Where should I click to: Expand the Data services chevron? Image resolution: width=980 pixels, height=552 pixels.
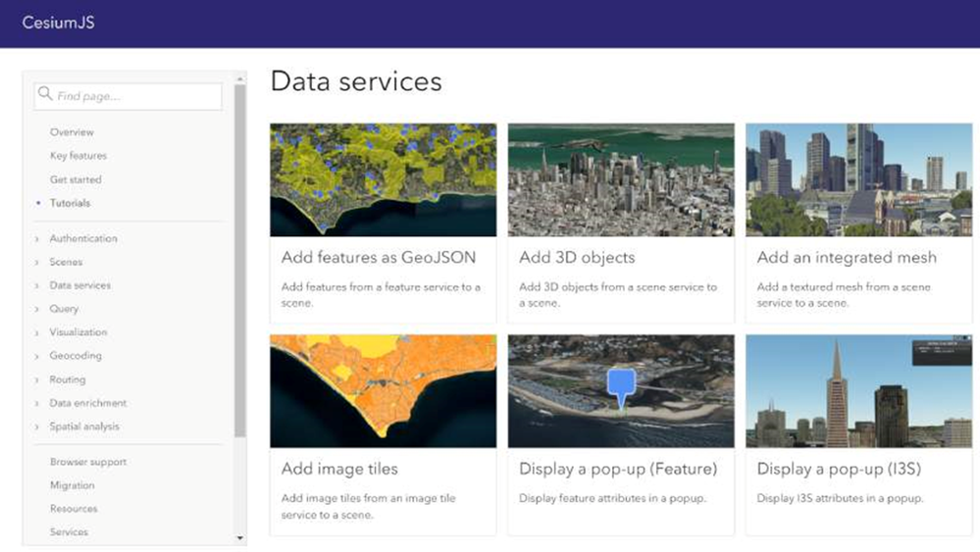[x=37, y=286]
